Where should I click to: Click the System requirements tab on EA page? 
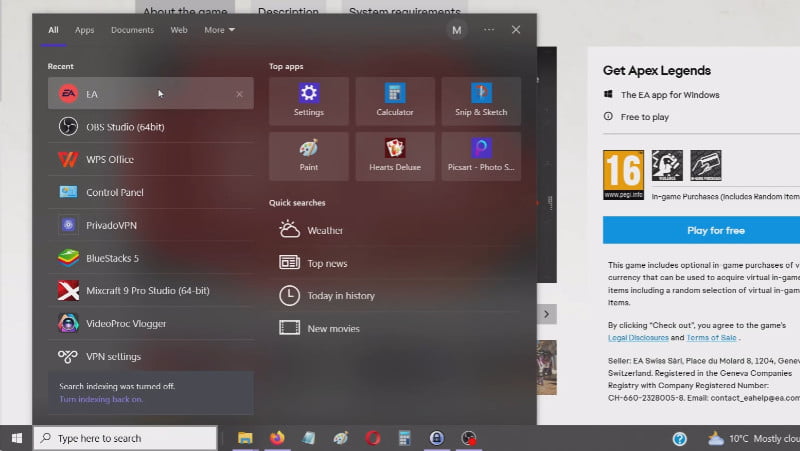click(x=405, y=10)
